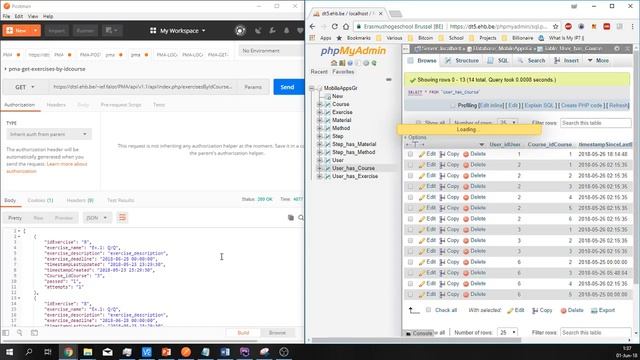Open phpMyAdmin Structure tab

(x=462, y=60)
